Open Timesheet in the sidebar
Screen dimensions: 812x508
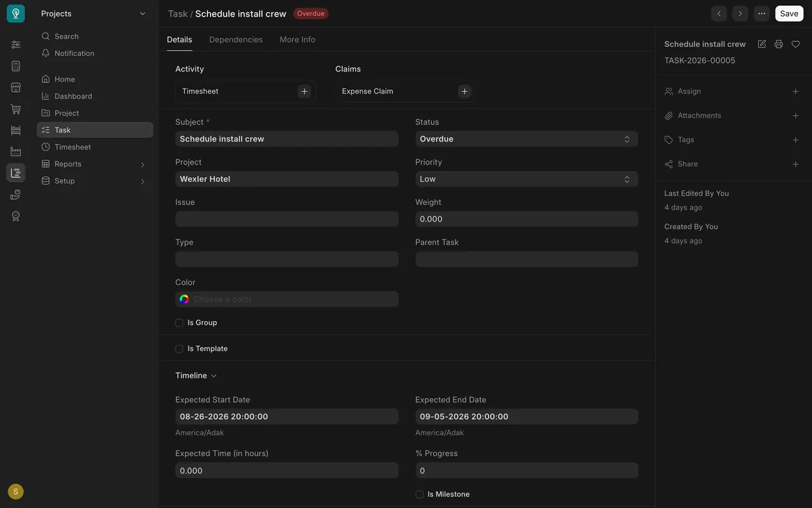click(x=95, y=147)
